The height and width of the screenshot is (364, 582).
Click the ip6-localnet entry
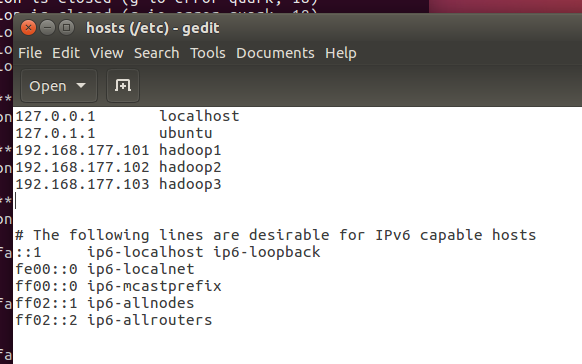point(141,269)
